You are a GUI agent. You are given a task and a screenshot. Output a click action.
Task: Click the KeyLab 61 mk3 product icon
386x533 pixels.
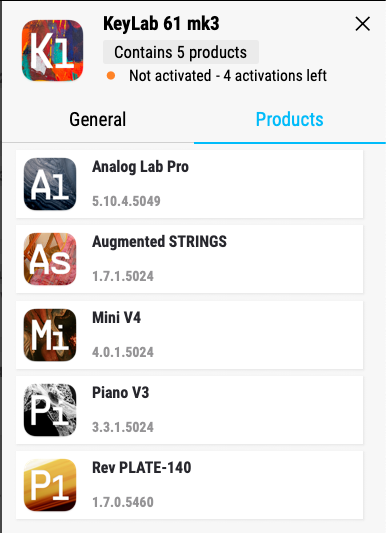click(52, 50)
